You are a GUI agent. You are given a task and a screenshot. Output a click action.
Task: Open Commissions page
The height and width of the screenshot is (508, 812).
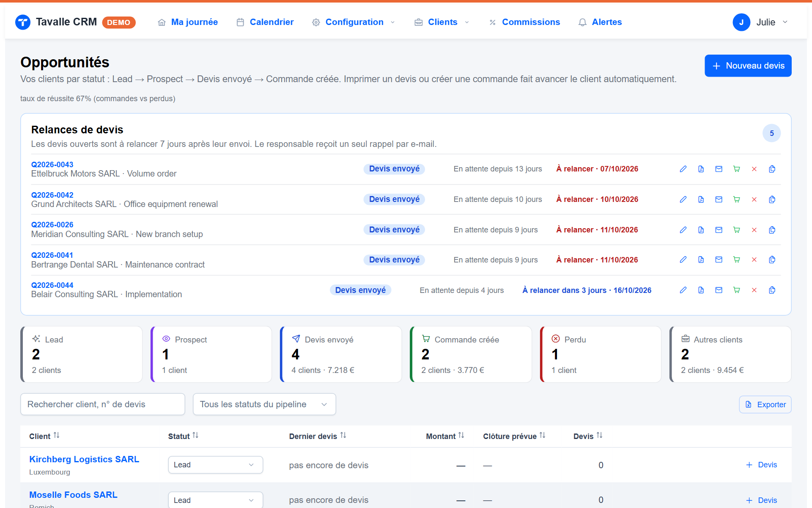tap(524, 22)
